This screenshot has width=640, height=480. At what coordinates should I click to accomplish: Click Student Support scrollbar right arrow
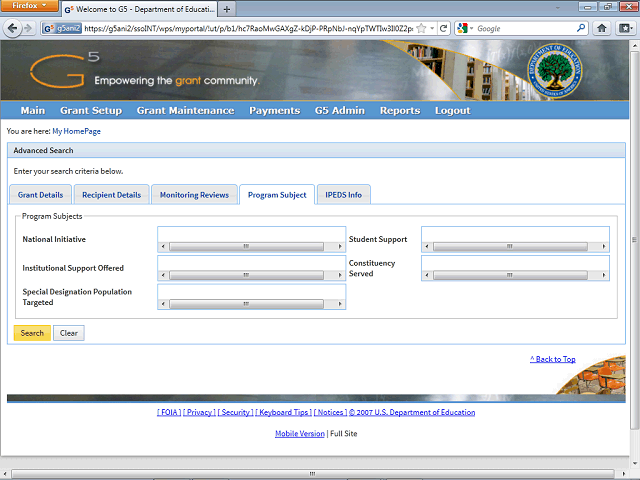pos(603,247)
